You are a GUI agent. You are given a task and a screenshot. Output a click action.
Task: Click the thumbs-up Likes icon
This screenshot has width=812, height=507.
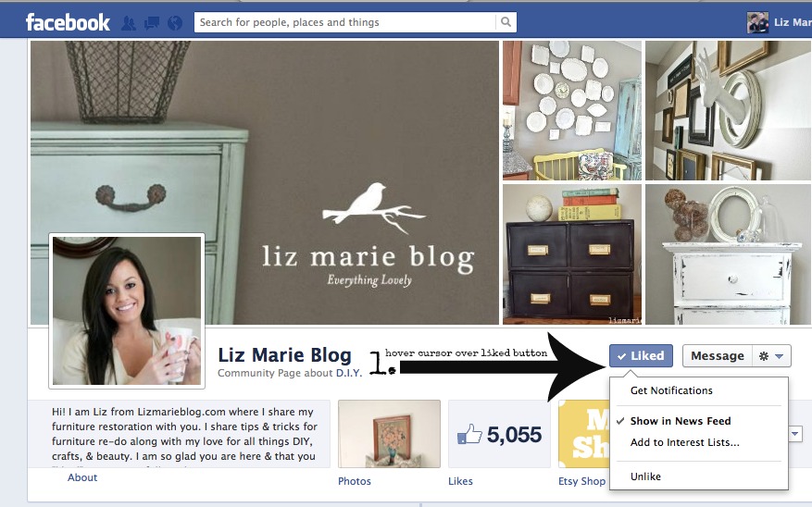coord(469,435)
